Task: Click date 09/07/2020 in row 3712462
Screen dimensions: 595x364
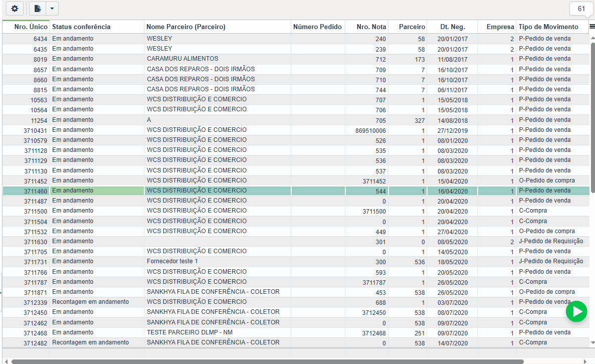Action: tap(452, 322)
